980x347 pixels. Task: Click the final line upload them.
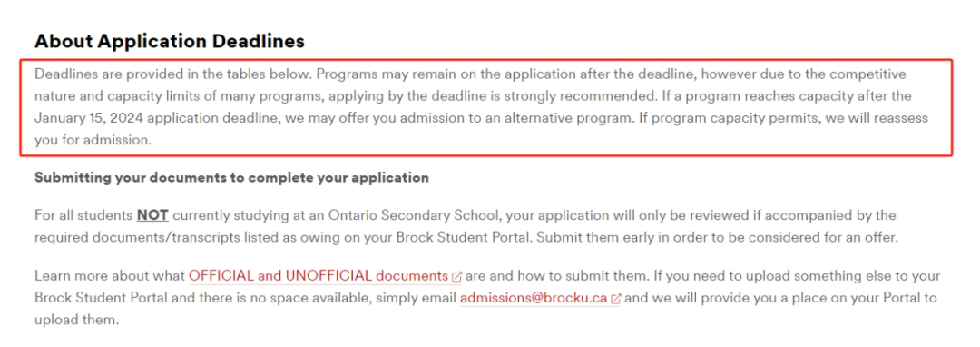[x=76, y=320]
